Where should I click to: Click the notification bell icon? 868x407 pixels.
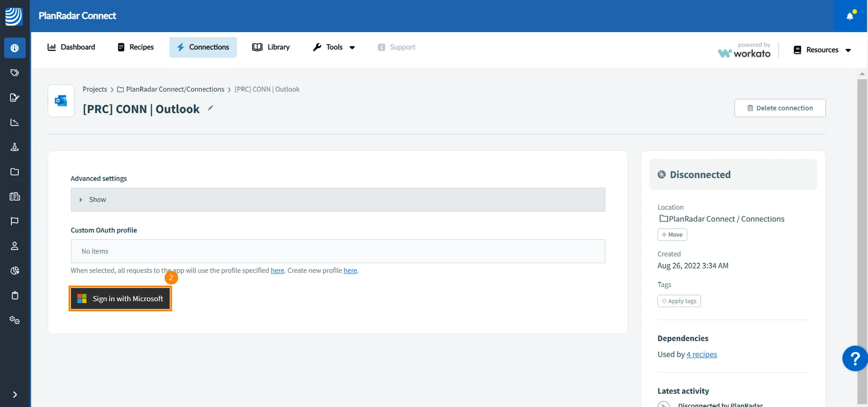point(850,16)
